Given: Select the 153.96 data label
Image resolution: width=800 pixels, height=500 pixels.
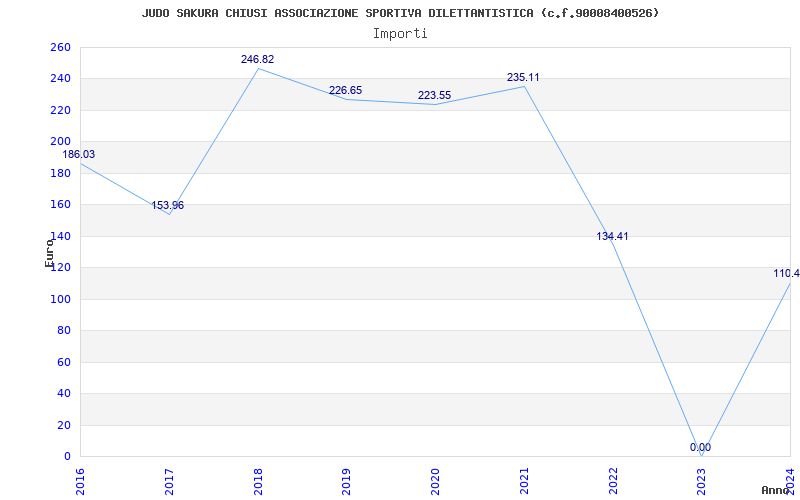Looking at the screenshot, I should 167,206.
